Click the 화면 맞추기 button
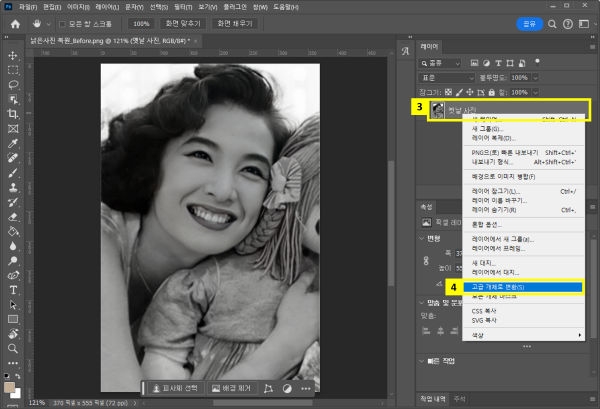600x409 pixels. [183, 23]
